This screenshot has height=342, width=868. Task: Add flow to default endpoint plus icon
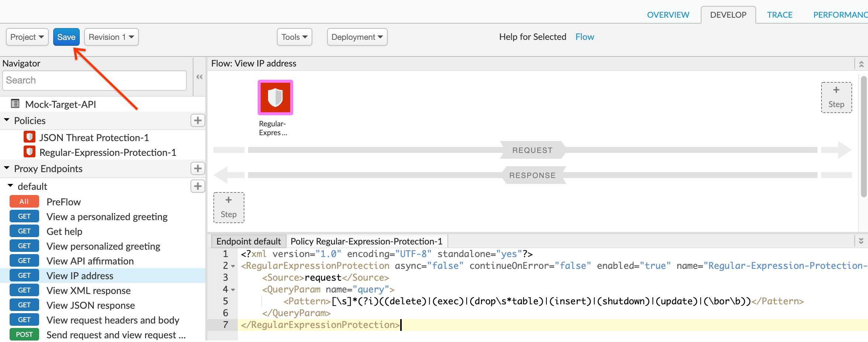point(198,186)
